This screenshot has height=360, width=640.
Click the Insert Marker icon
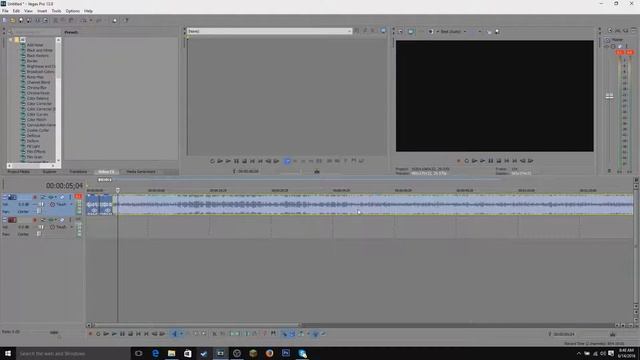(x=265, y=333)
